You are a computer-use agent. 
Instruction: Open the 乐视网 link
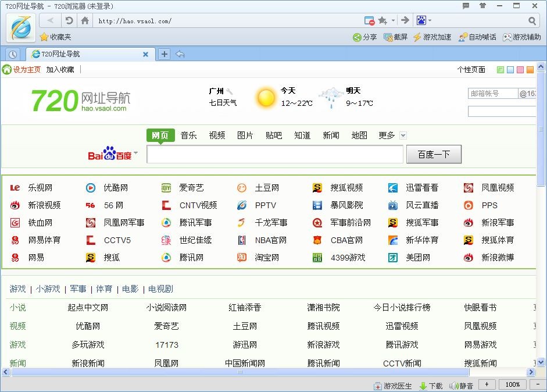(40, 188)
